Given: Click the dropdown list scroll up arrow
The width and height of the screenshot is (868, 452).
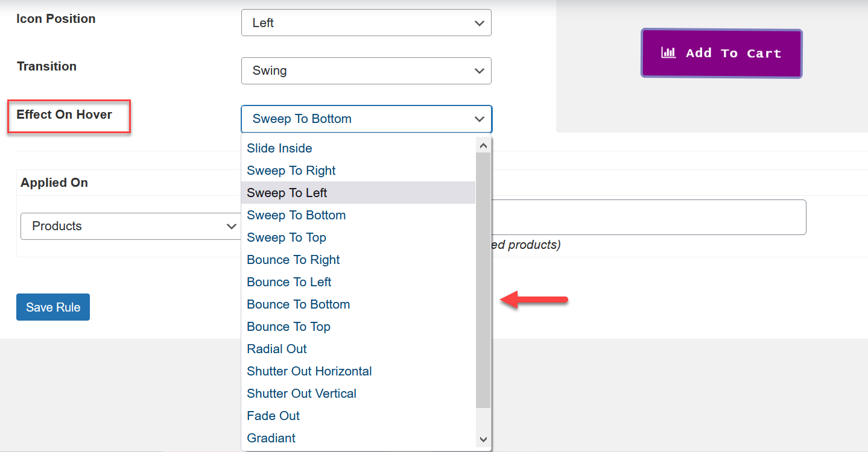Looking at the screenshot, I should (x=483, y=145).
